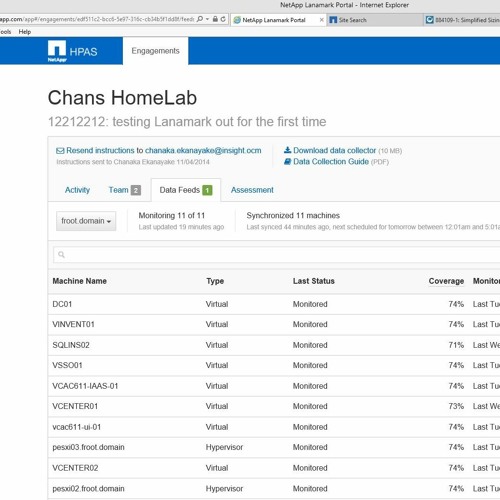Sort by Machine Name column header
The width and height of the screenshot is (500, 500).
coord(79,281)
